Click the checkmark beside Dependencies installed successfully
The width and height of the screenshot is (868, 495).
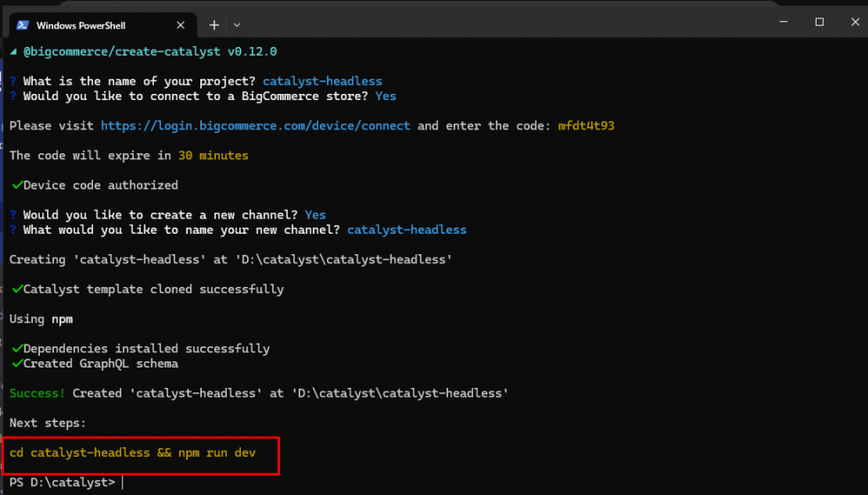click(16, 348)
